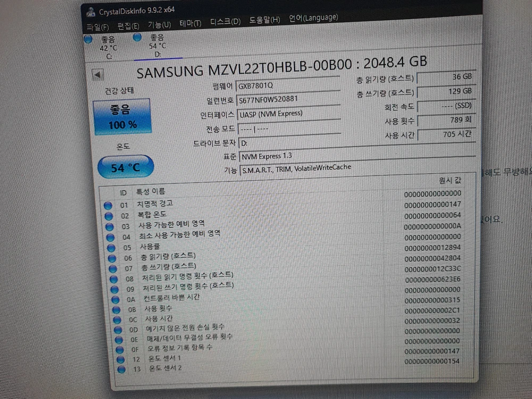The image size is (532, 399).
Task: Open the 디스크(D) menu
Action: click(225, 22)
